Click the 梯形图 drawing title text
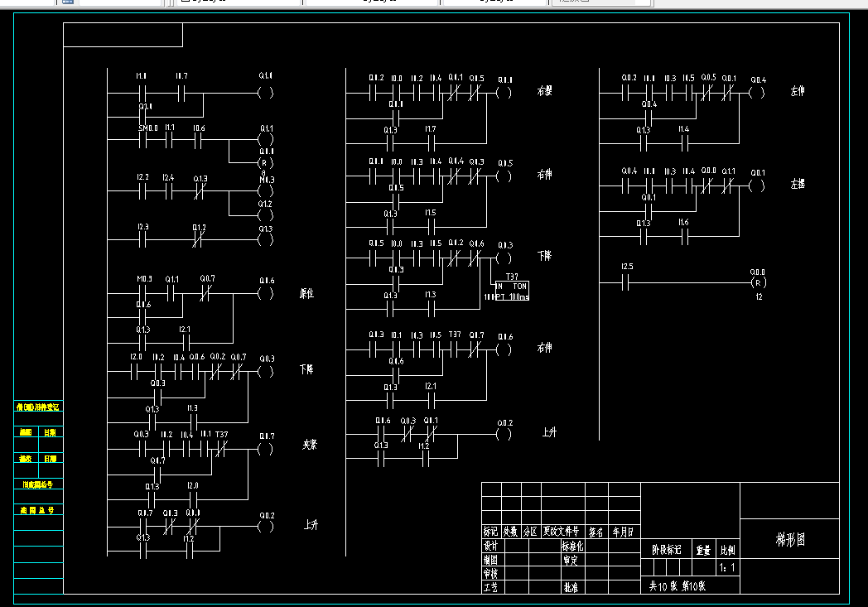The image size is (868, 607). tap(790, 539)
